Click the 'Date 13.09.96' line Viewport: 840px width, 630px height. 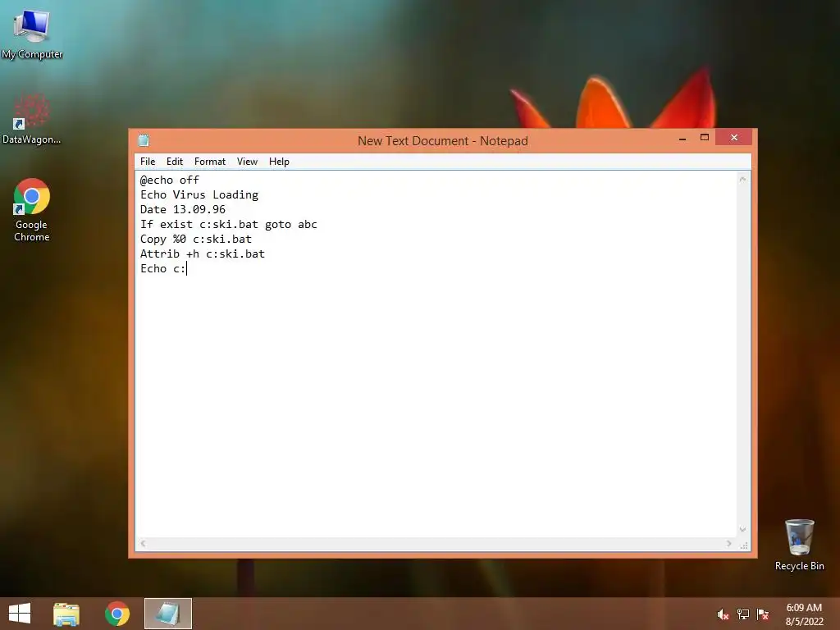(x=183, y=209)
